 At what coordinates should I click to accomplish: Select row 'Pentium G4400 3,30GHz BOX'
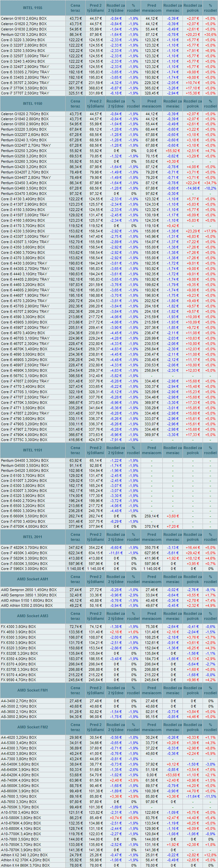click(x=109, y=460)
